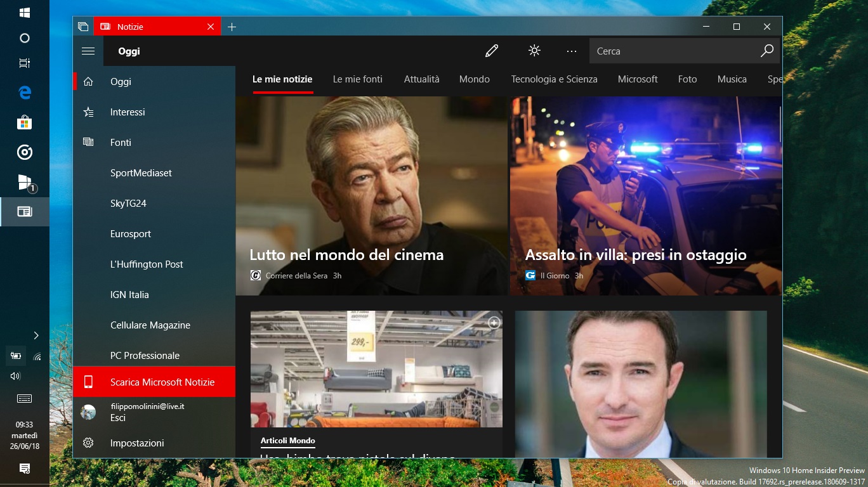Click Esci to sign out
Viewport: 868px width, 487px height.
[118, 418]
